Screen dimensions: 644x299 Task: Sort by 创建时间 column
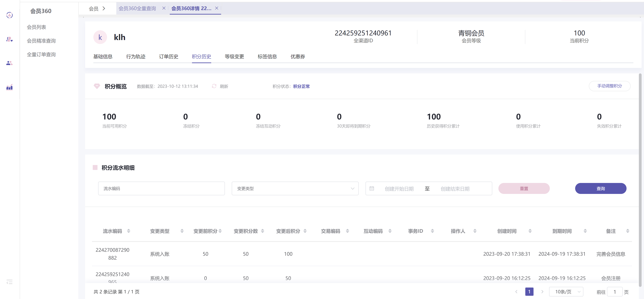[x=530, y=231]
